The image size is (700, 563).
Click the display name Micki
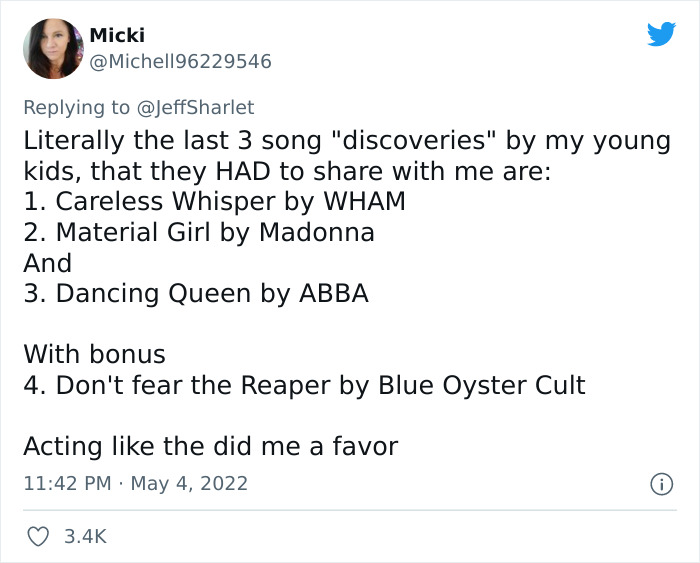116,35
